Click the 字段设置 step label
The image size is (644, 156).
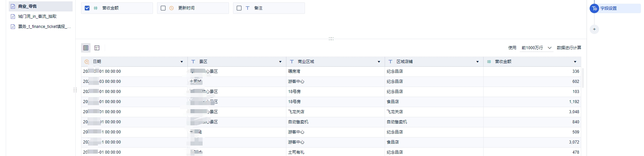pos(609,8)
